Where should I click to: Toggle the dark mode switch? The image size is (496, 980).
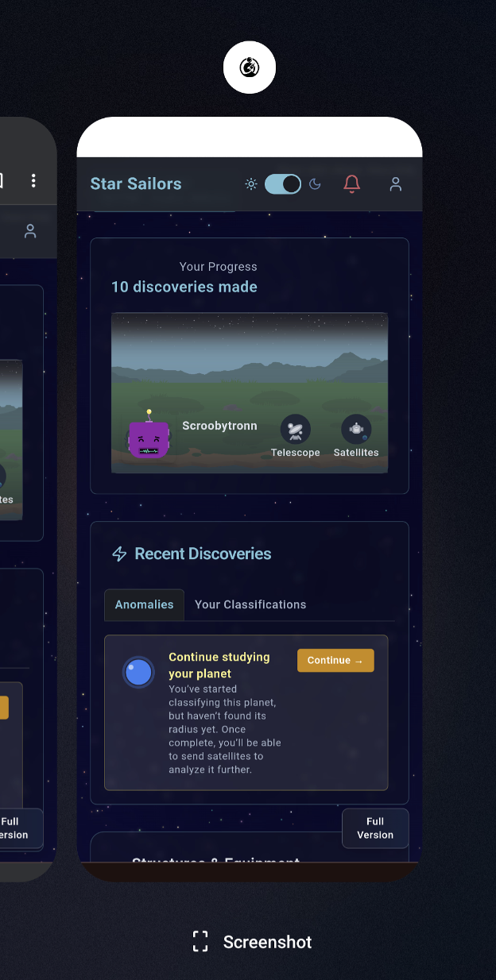(x=282, y=184)
